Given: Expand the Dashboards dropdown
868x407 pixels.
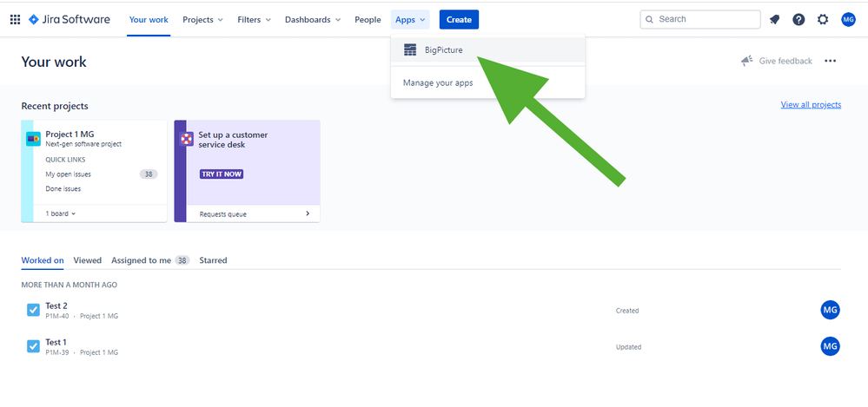Looking at the screenshot, I should click(312, 19).
